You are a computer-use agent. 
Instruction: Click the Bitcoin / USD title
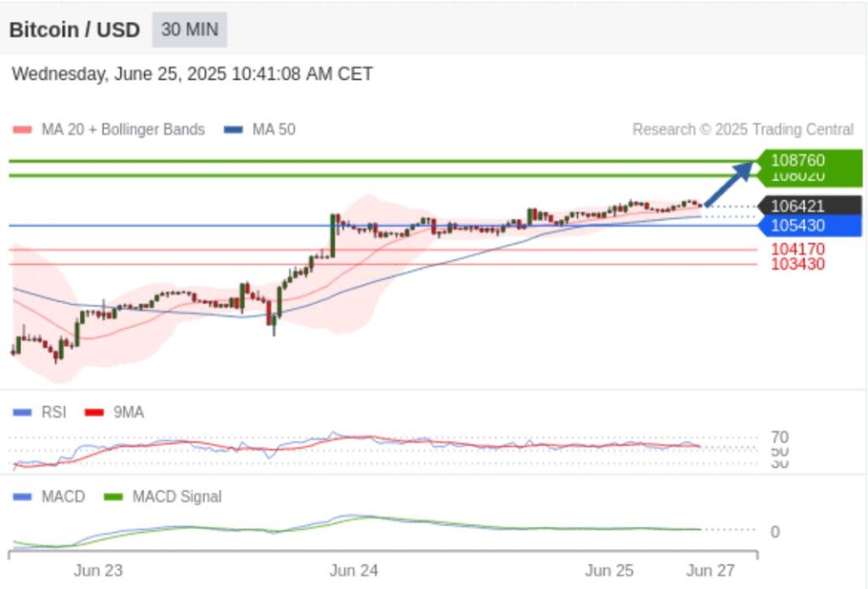[x=75, y=30]
